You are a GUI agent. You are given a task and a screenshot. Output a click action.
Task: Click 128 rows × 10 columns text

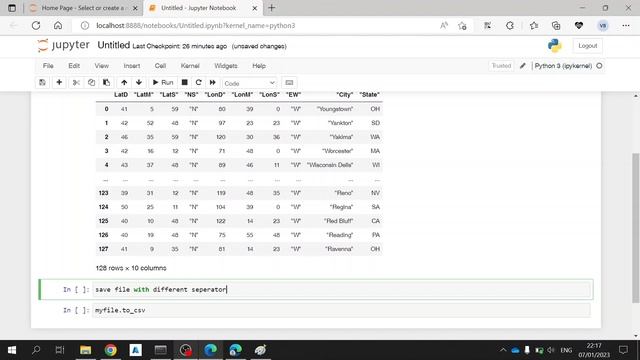(131, 268)
